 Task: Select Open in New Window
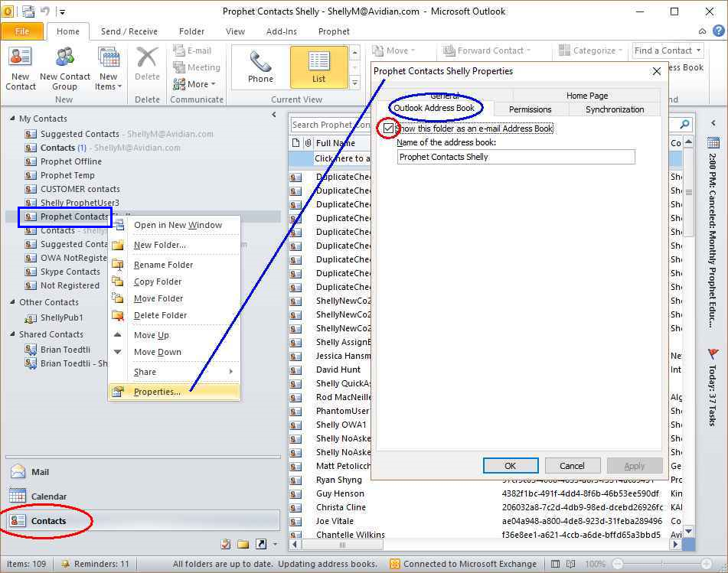click(175, 225)
